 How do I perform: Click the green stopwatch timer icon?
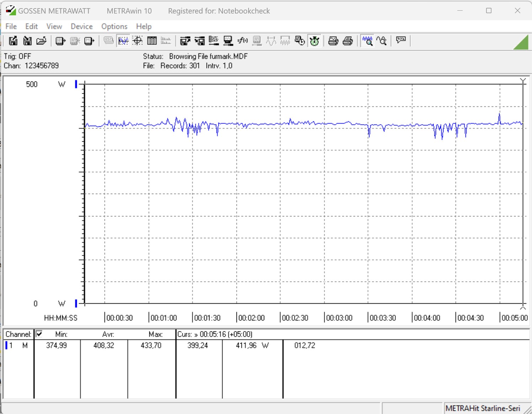pos(314,41)
